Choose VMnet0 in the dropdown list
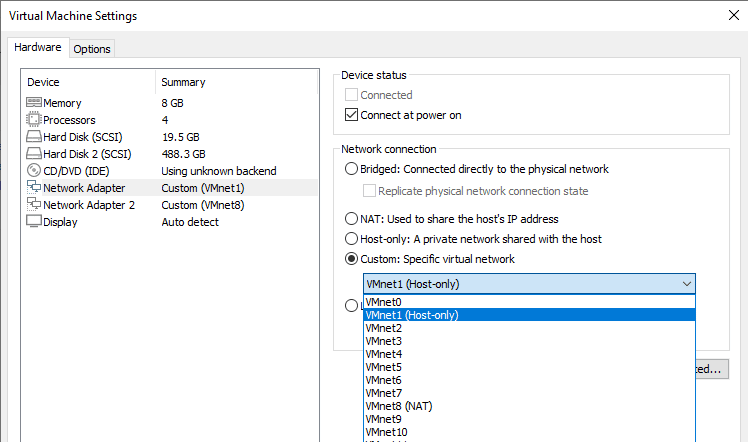 point(384,302)
